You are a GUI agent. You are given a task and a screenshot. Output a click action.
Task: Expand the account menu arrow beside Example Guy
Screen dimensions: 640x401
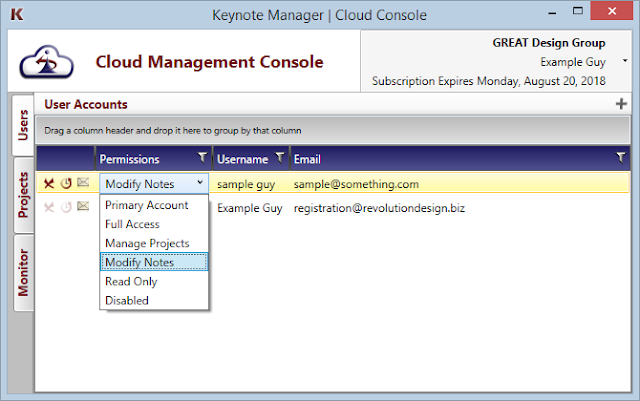click(x=625, y=62)
